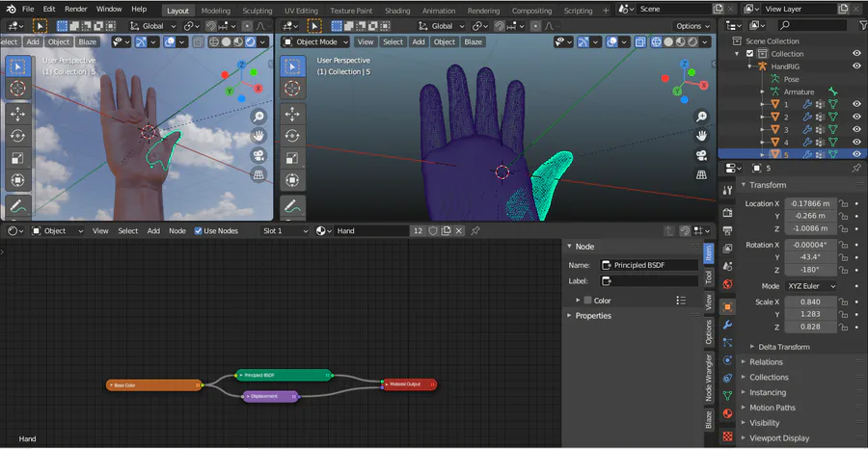Select the Rotate tool in the wireframe viewport
The height and width of the screenshot is (449, 868).
pyautogui.click(x=291, y=136)
